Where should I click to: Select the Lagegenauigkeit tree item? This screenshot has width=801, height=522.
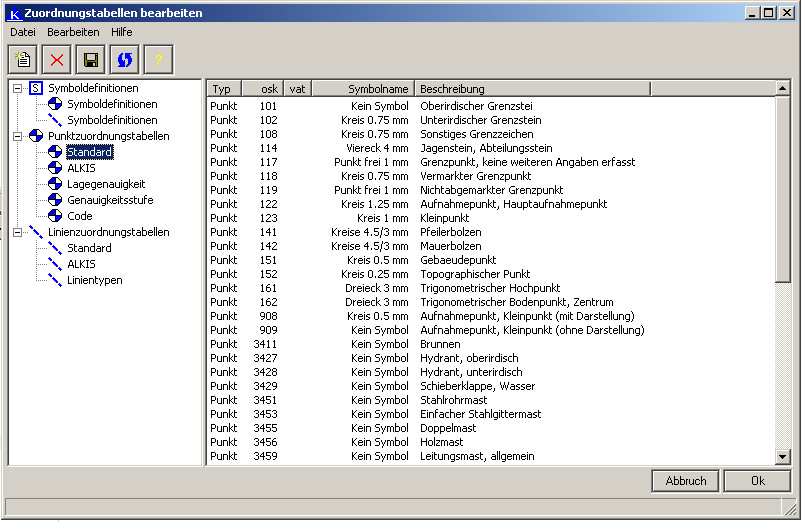(x=106, y=184)
